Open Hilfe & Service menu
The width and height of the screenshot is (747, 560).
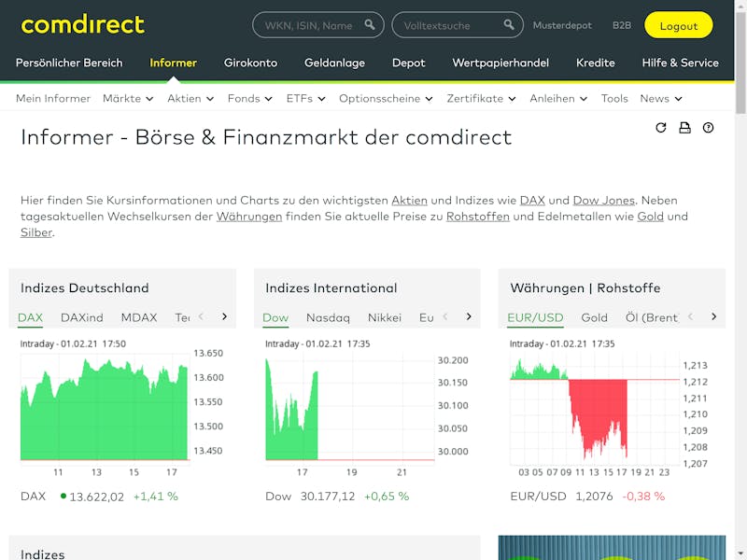(681, 63)
